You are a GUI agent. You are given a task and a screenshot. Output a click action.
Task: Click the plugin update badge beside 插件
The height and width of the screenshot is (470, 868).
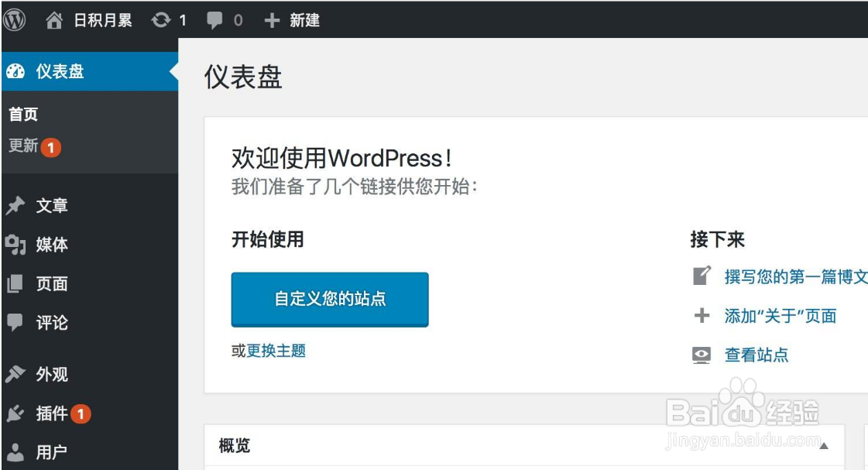[81, 413]
